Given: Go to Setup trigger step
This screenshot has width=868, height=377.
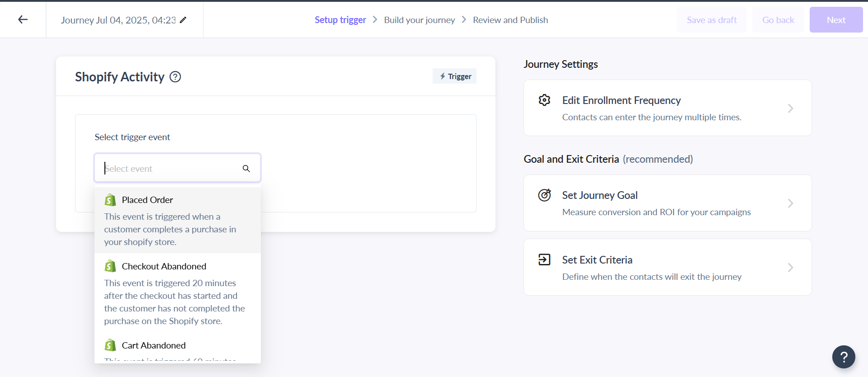Looking at the screenshot, I should pos(340,20).
